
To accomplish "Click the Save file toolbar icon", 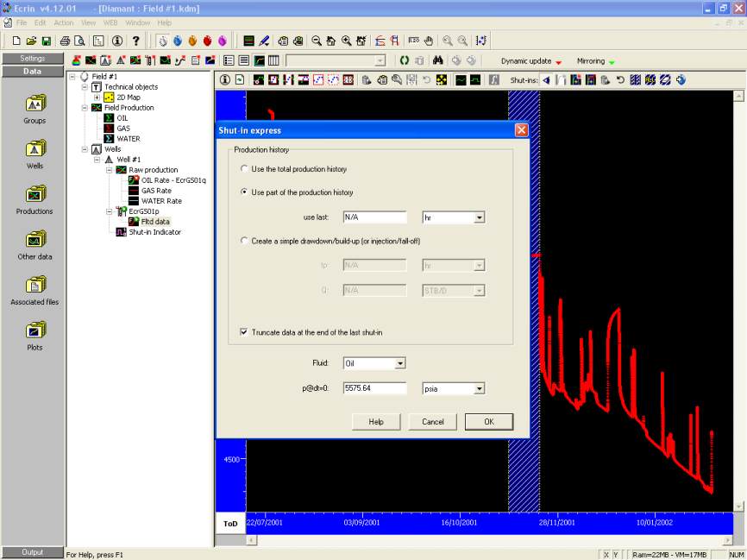I will click(46, 41).
